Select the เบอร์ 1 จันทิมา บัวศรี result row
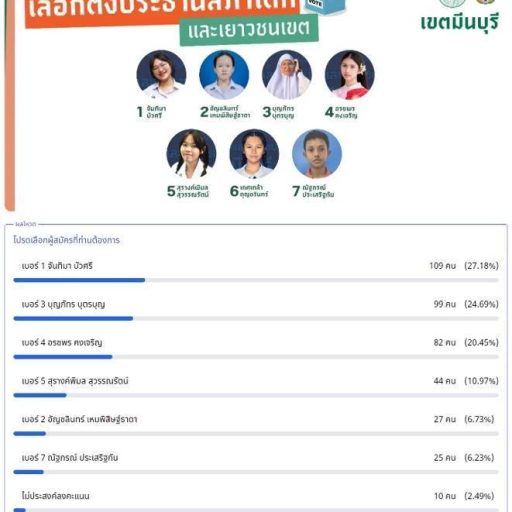The image size is (512, 512). coord(256,272)
